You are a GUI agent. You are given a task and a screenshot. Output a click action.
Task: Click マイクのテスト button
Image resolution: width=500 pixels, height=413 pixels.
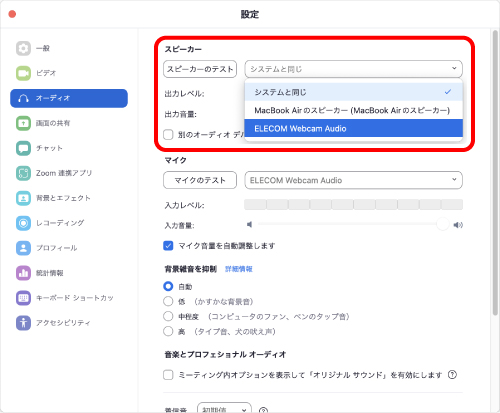[200, 180]
